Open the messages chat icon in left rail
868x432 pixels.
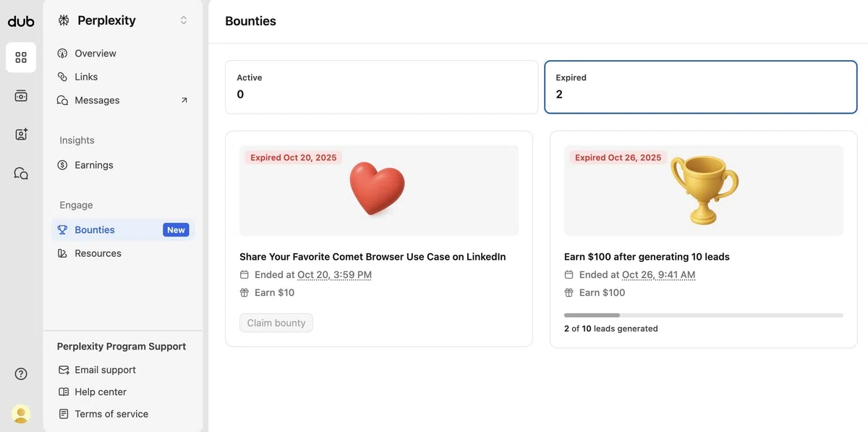[x=21, y=173]
